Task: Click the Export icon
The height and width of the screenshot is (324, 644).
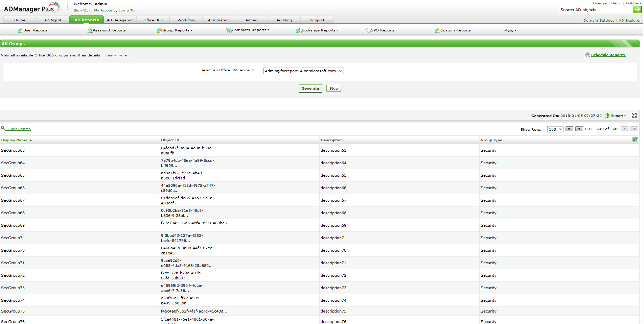Action: pyautogui.click(x=607, y=116)
